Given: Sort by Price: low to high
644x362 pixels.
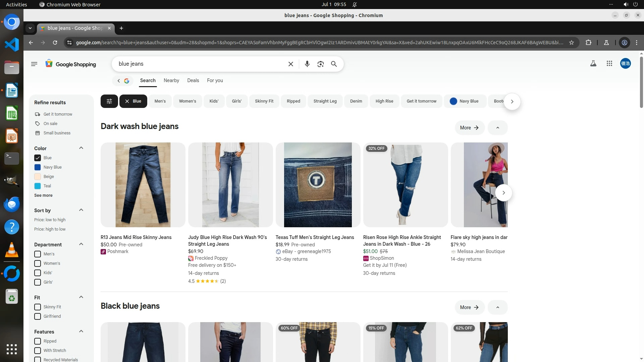Looking at the screenshot, I should tap(50, 220).
